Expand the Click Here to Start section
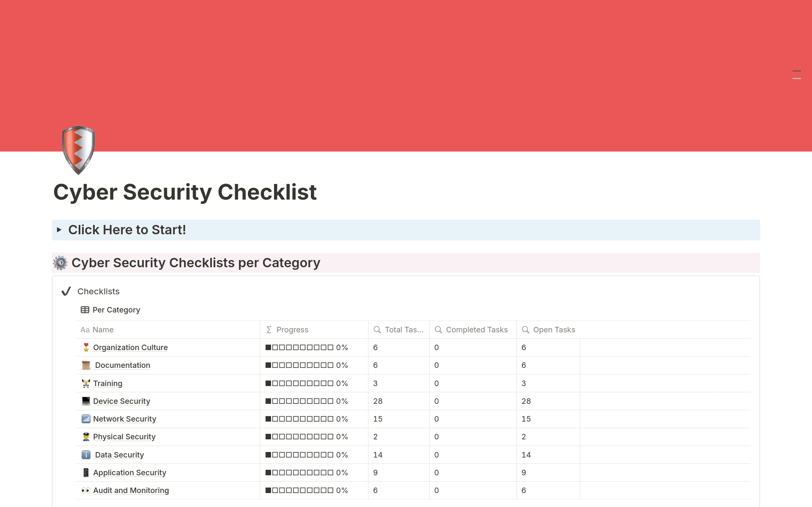The height and width of the screenshot is (507, 812). point(59,230)
